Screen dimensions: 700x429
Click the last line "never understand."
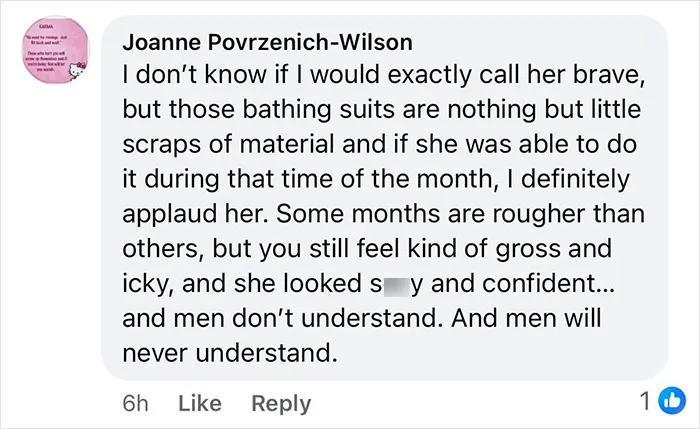click(x=230, y=353)
